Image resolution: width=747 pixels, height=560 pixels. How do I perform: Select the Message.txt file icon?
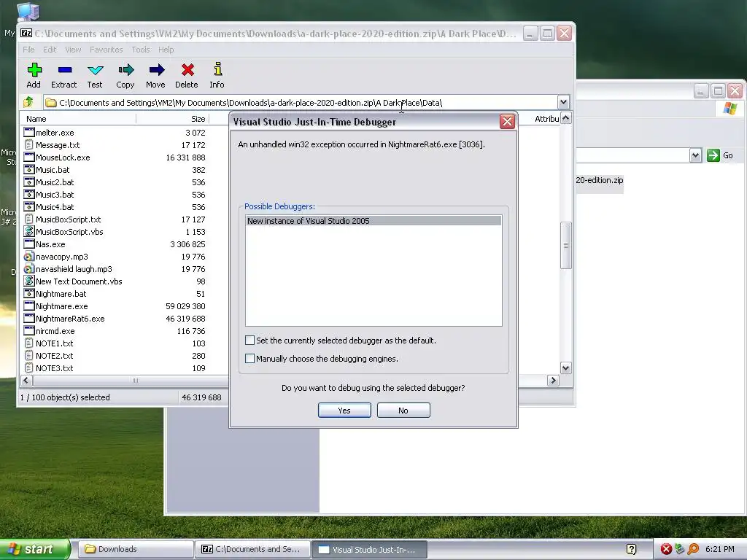tap(29, 145)
